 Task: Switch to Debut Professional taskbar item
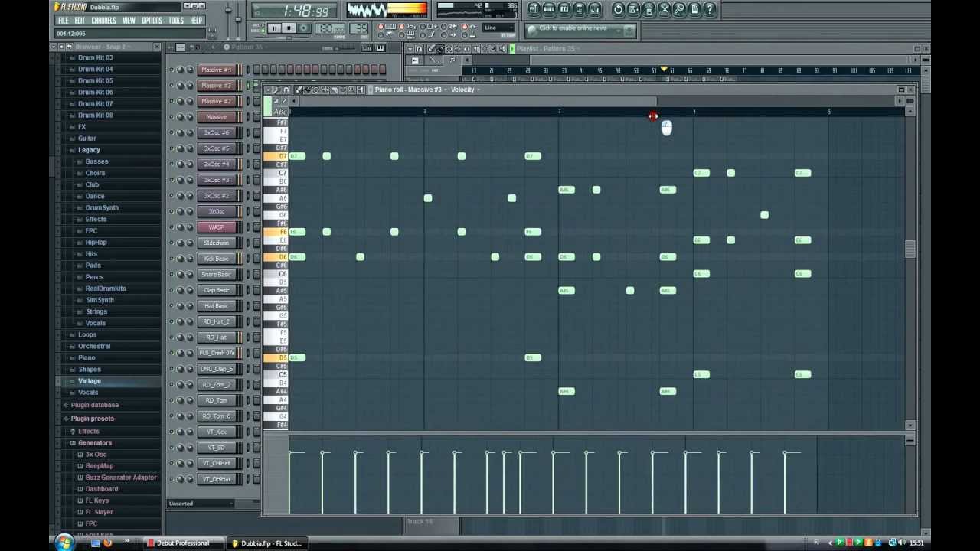[182, 543]
